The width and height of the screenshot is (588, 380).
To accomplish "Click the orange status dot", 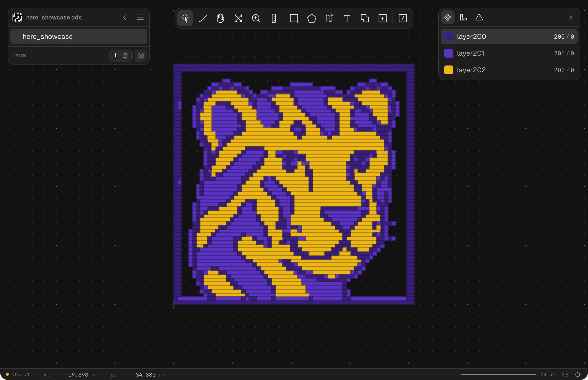I will click(7, 374).
